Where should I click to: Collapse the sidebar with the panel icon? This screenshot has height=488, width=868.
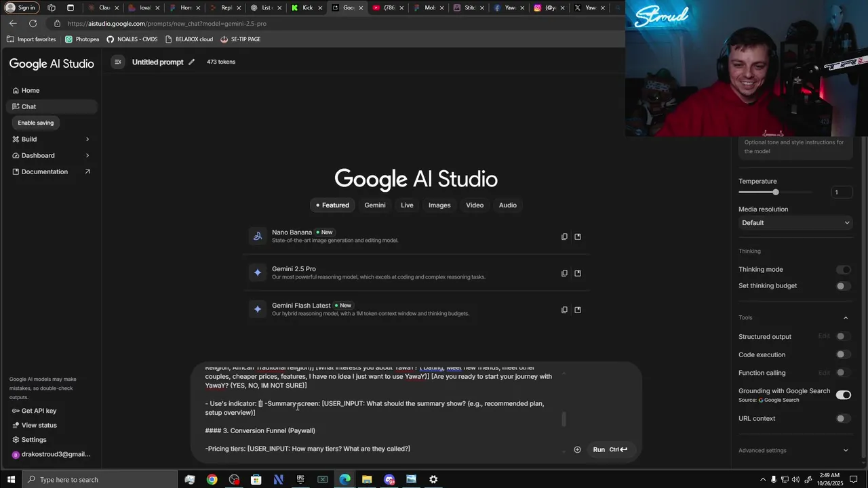point(117,62)
